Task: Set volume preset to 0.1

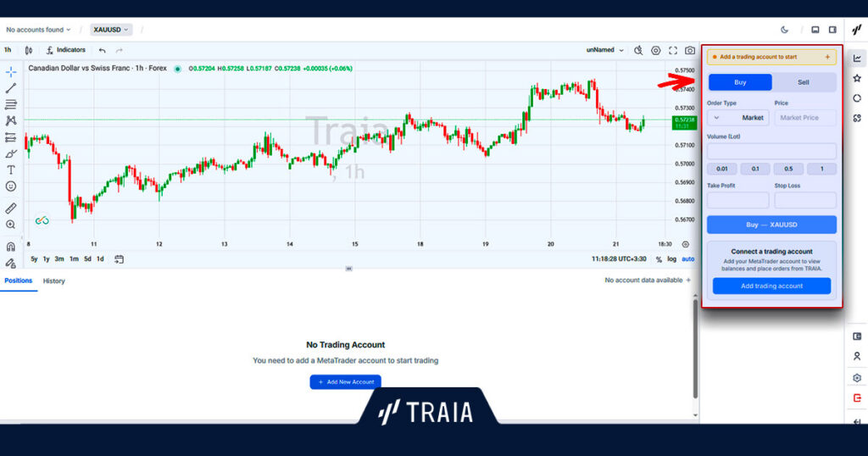Action: [x=755, y=169]
